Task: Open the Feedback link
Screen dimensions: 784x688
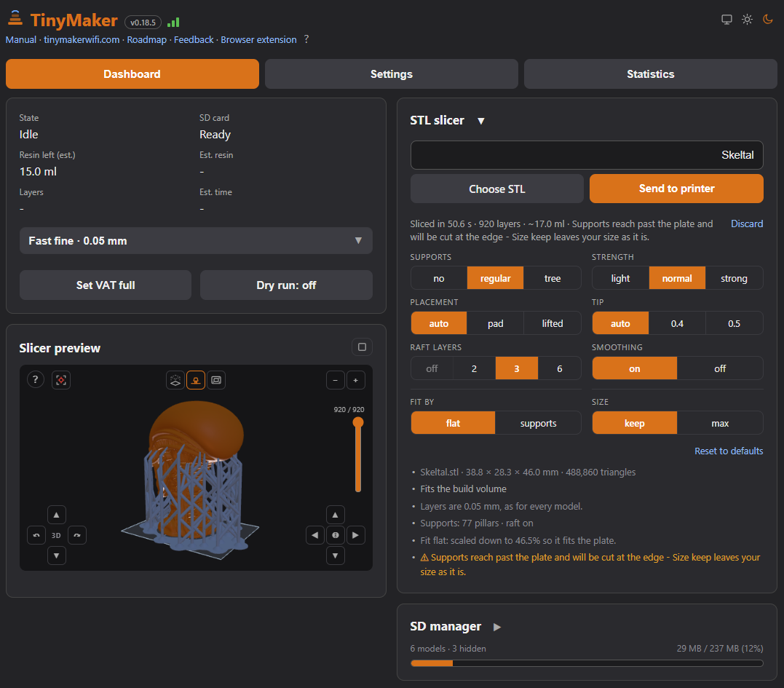Action: pos(194,39)
